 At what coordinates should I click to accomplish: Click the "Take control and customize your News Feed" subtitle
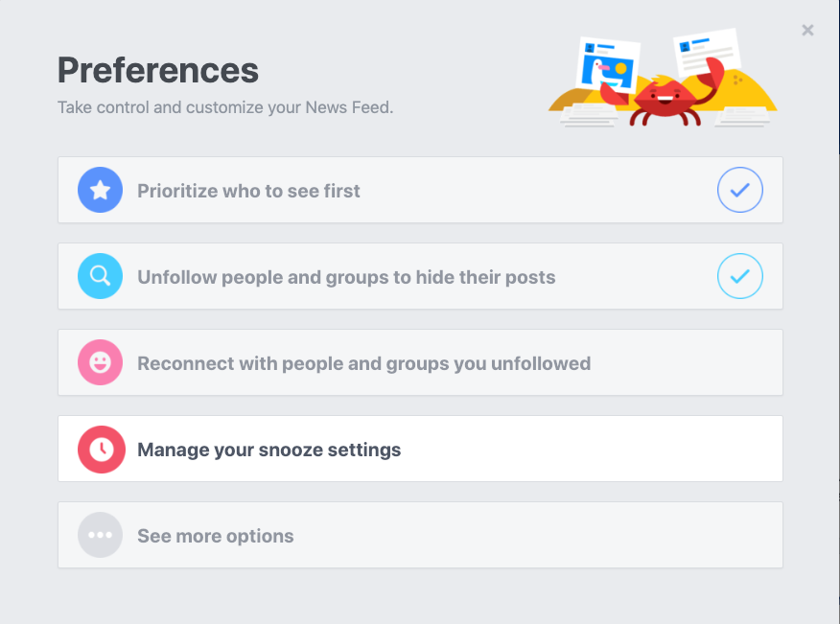225,107
